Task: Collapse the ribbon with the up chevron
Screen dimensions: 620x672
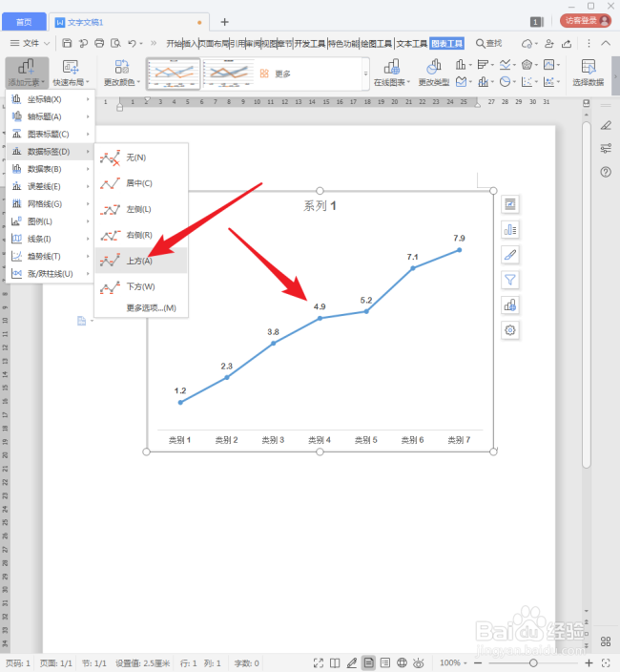Action: pos(606,43)
